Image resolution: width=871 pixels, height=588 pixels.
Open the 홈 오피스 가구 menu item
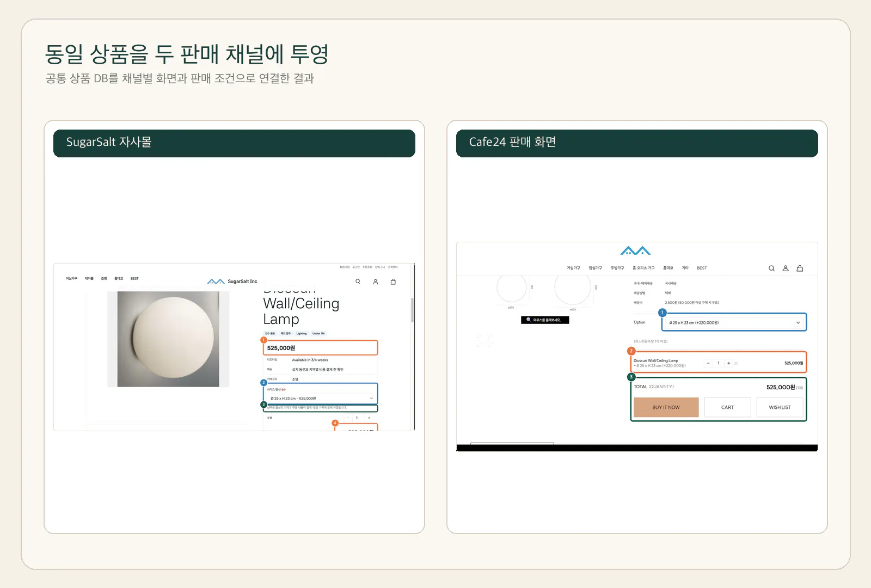[x=643, y=268]
